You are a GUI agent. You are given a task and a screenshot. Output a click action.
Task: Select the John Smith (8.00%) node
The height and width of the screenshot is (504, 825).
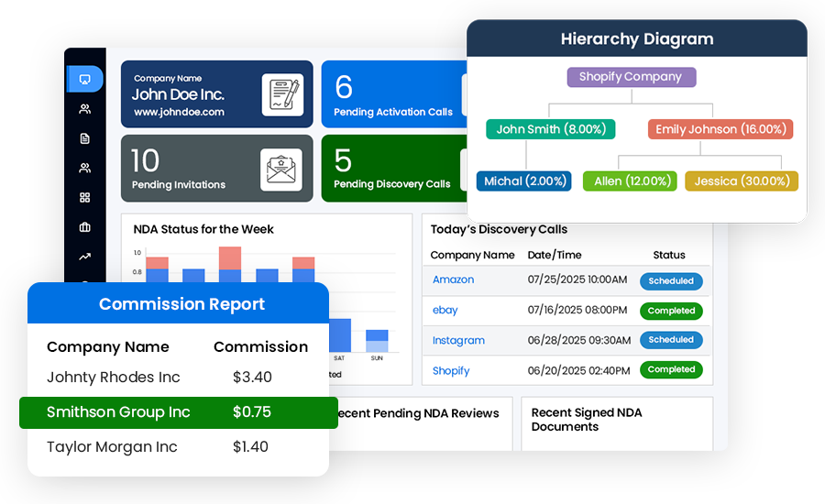[x=551, y=129]
